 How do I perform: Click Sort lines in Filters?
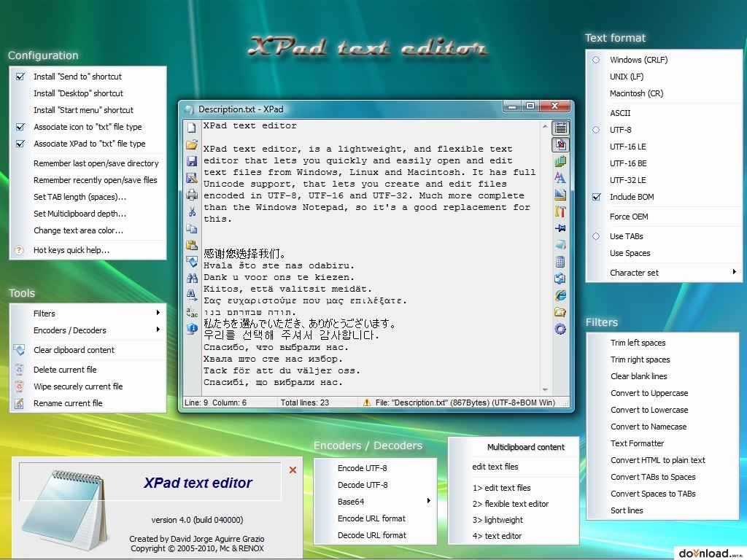point(663,510)
